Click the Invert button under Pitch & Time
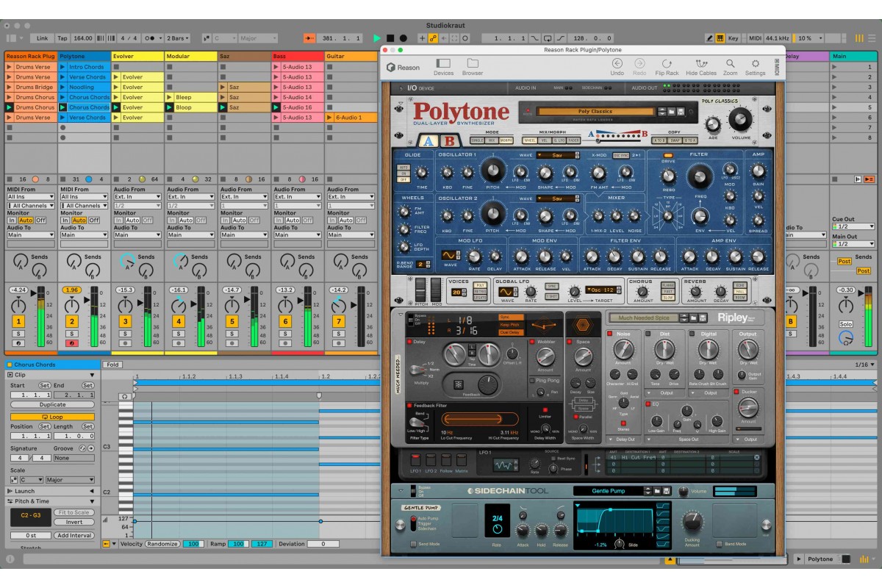The width and height of the screenshot is (882, 588). coord(73,522)
